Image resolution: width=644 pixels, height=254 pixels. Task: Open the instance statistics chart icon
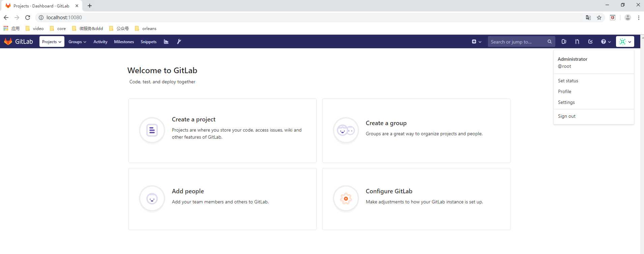pos(166,41)
